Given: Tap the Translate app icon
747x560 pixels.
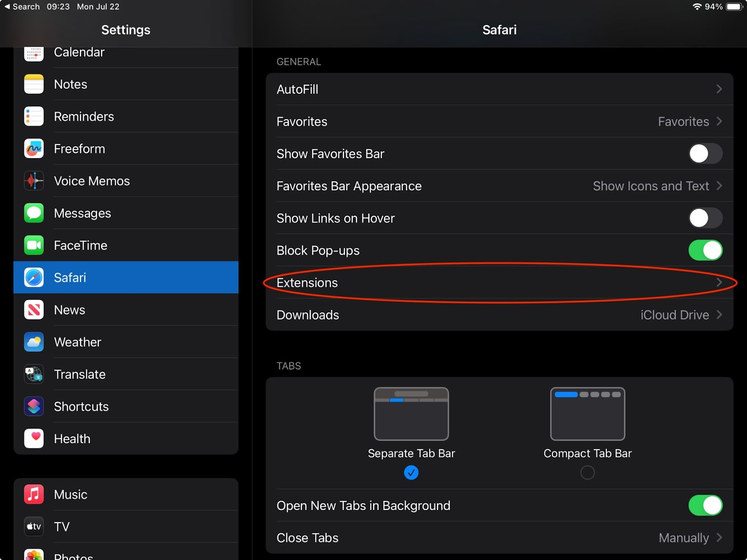Looking at the screenshot, I should [34, 374].
